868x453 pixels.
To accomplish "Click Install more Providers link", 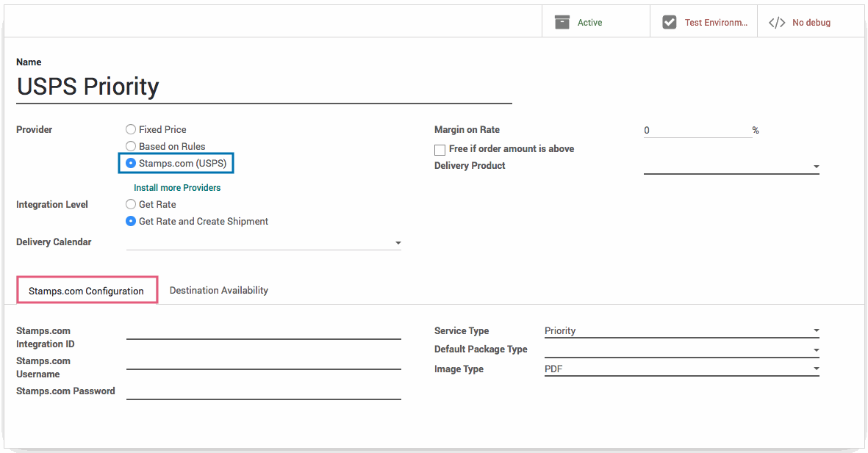I will (177, 187).
